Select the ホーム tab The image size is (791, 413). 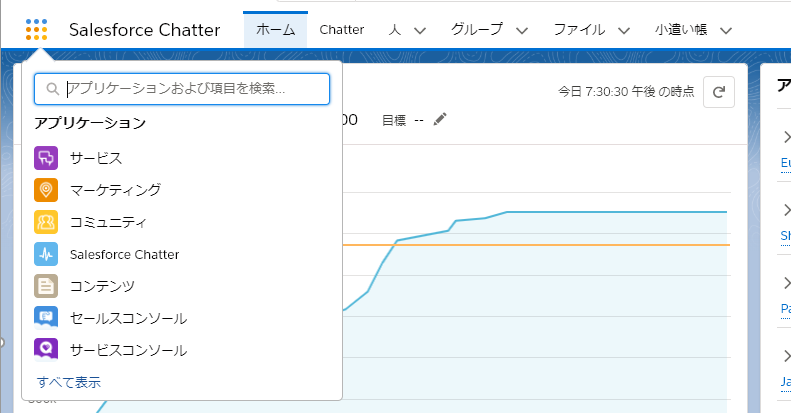tap(275, 30)
